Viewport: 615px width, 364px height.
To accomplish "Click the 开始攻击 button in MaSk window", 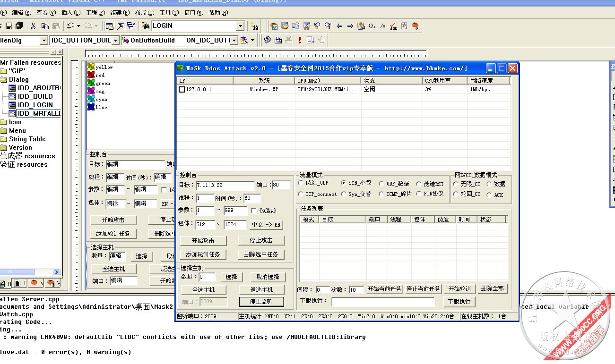I will [x=203, y=240].
